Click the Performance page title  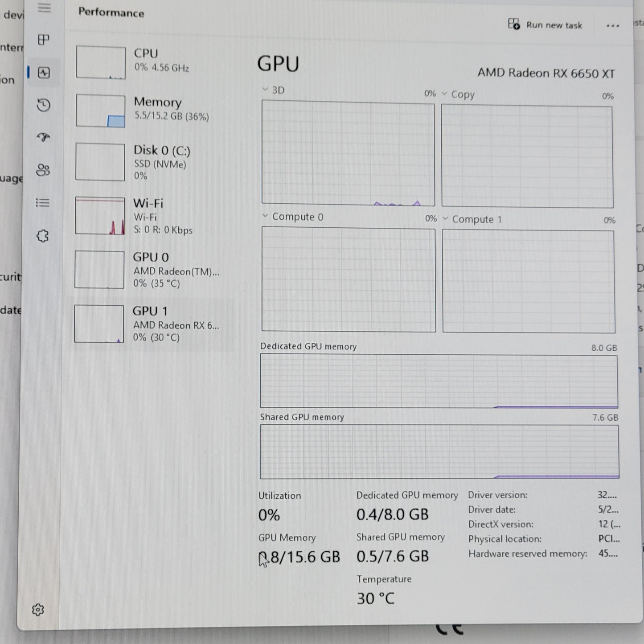(111, 12)
